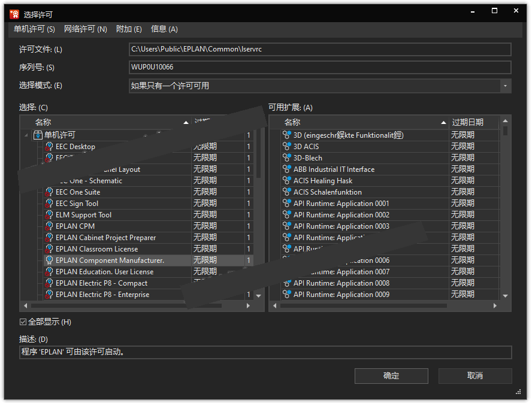Image resolution: width=532 pixels, height=403 pixels.
Task: Click the EEC Sign Tool license icon
Action: tap(49, 204)
